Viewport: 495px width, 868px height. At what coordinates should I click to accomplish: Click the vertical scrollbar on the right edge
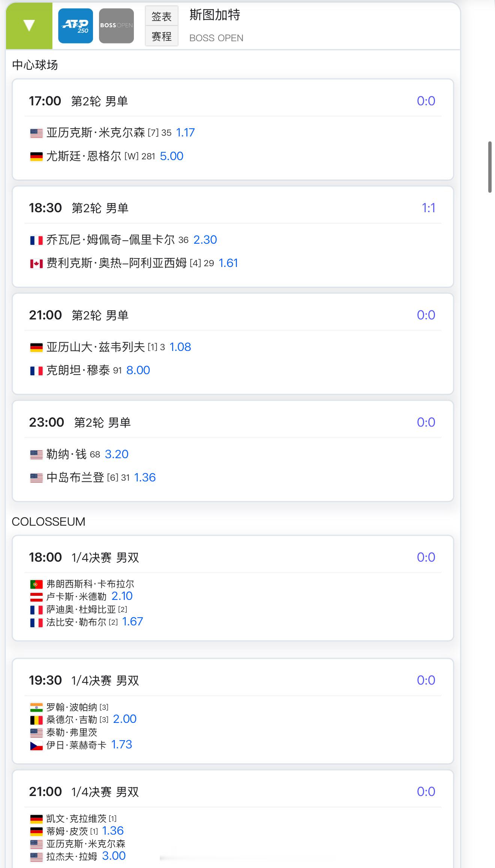point(490,167)
